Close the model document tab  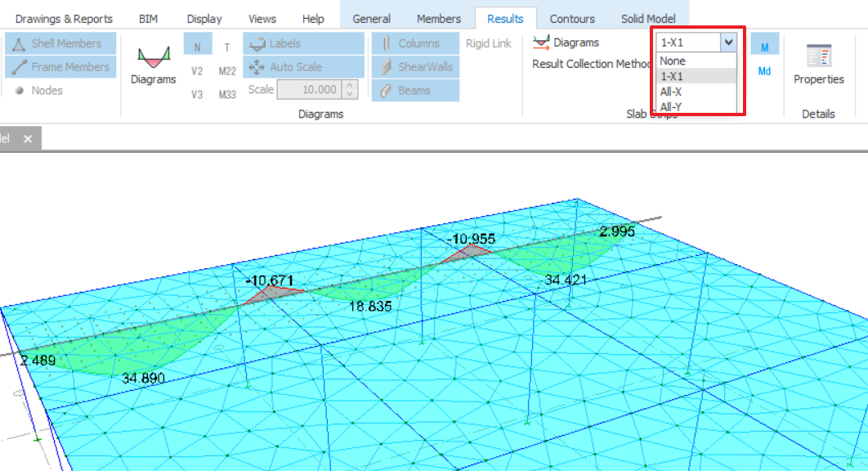pyautogui.click(x=28, y=139)
